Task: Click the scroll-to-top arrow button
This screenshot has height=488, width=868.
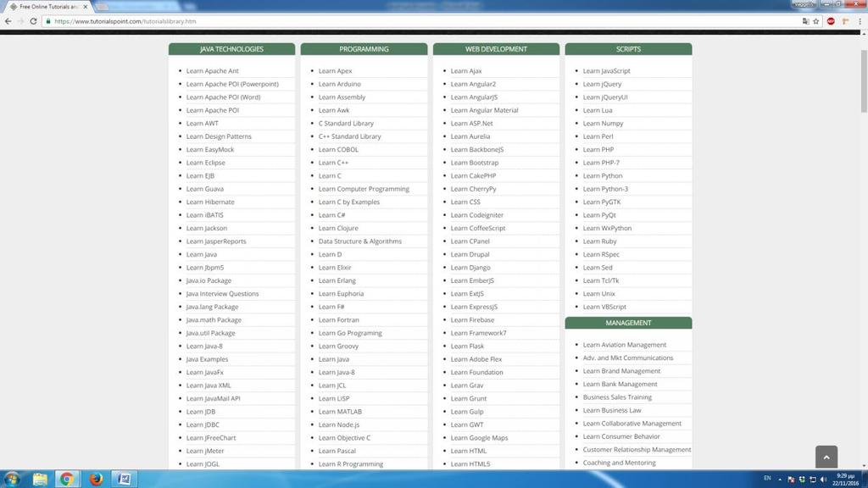Action: (x=826, y=457)
